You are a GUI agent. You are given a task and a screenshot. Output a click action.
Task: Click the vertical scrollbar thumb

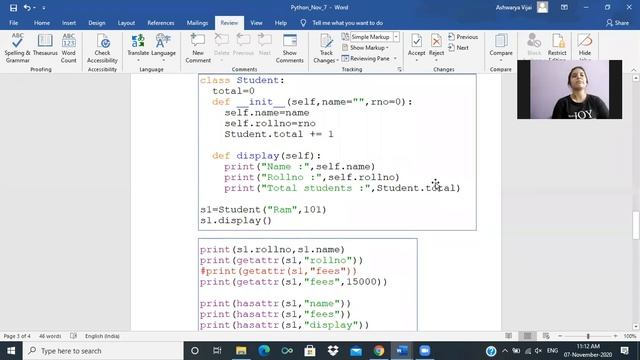point(636,225)
